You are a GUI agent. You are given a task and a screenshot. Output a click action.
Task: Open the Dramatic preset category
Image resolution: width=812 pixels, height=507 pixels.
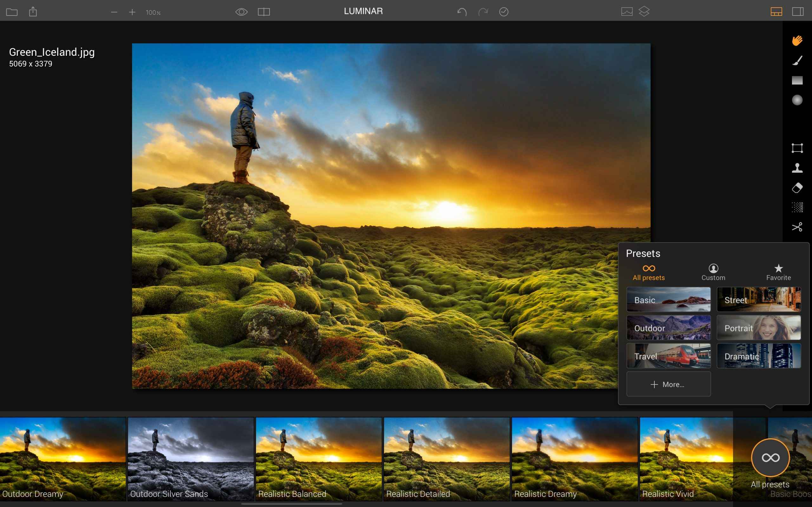tap(759, 356)
